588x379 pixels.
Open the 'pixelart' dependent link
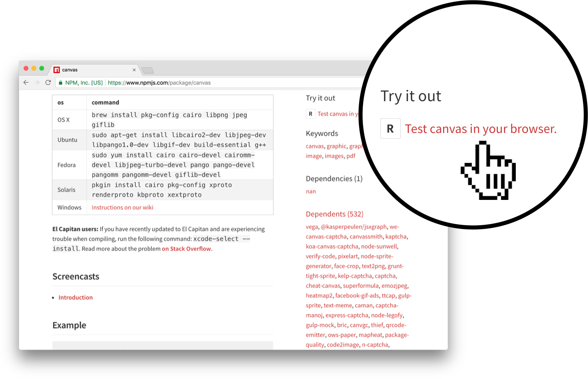tap(348, 256)
